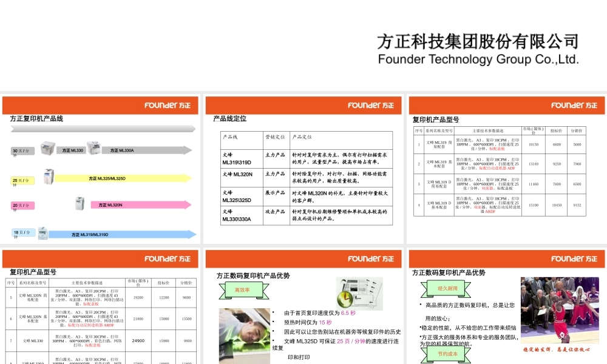Viewport: 607px width, 364px height.
Task: Click the blue 18页/分 speed label
Action: [x=23, y=232]
